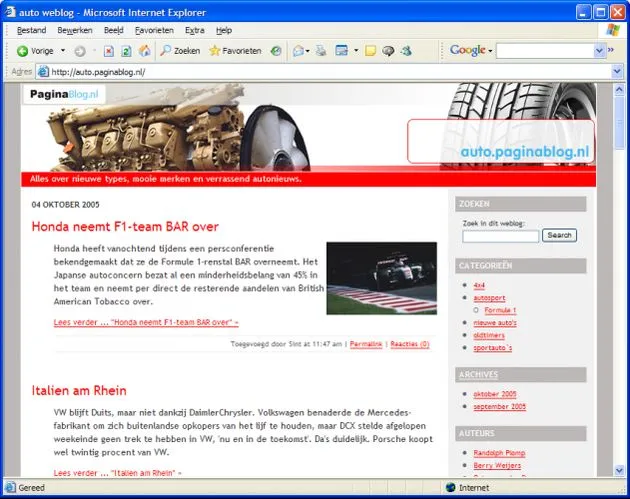Viewport: 630px width, 499px height.
Task: Click the vertical scrollbar down arrow
Action: coord(619,470)
